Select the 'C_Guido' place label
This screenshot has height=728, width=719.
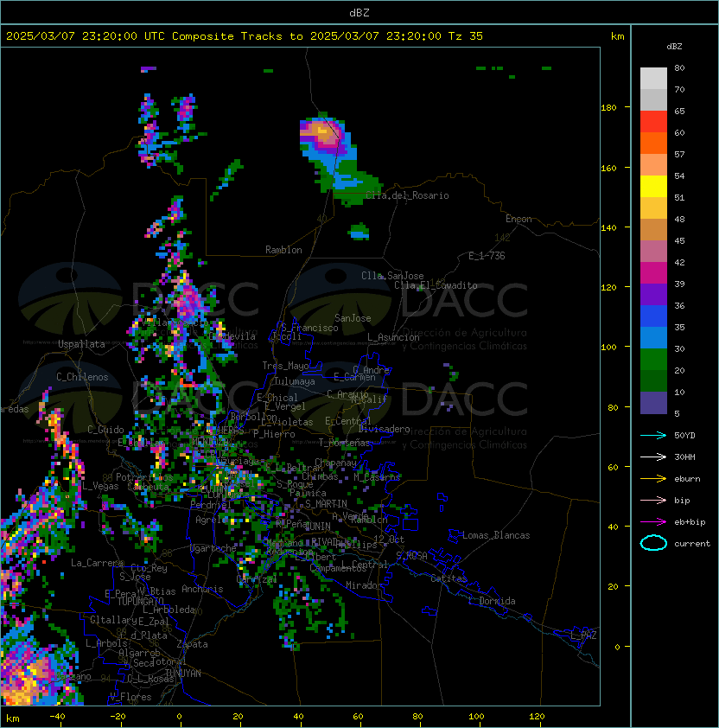[x=105, y=430]
